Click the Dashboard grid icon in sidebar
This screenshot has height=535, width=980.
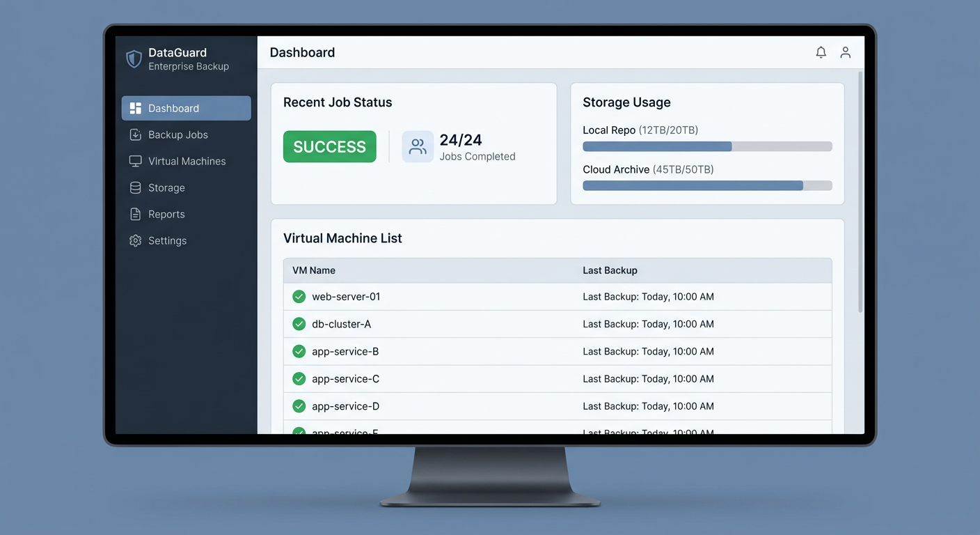pos(136,109)
